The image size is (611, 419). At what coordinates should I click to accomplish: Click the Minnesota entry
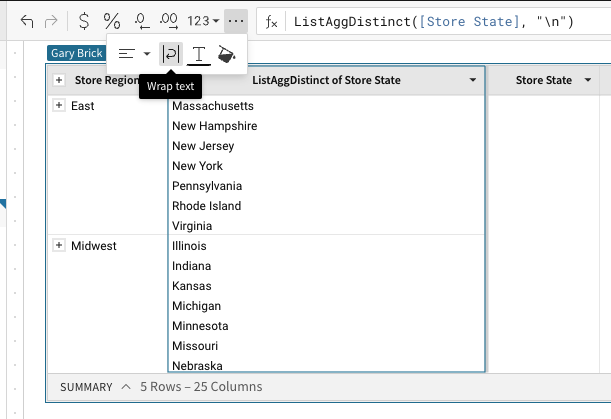pyautogui.click(x=200, y=326)
